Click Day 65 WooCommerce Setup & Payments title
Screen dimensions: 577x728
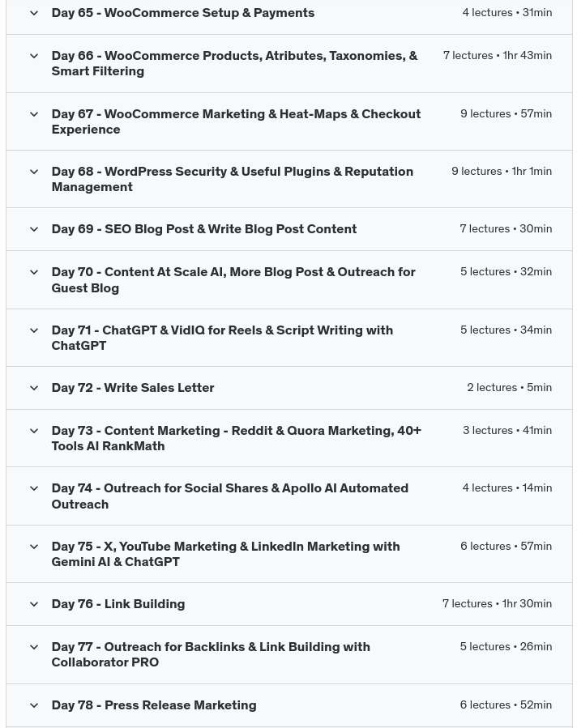183,13
